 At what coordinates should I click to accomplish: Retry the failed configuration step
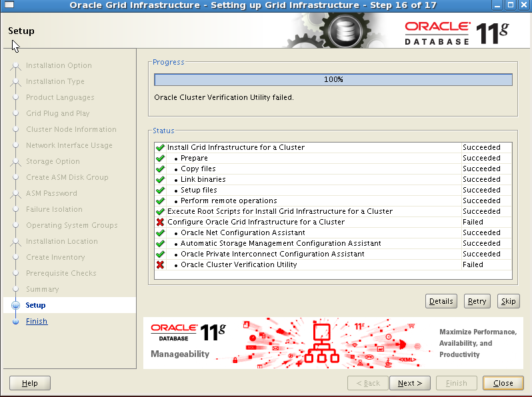(x=477, y=301)
